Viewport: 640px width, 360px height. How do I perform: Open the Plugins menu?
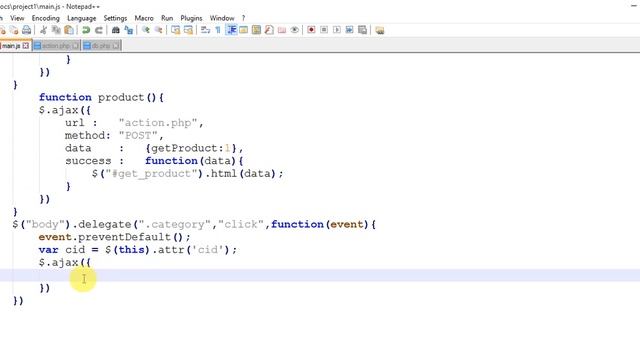191,18
